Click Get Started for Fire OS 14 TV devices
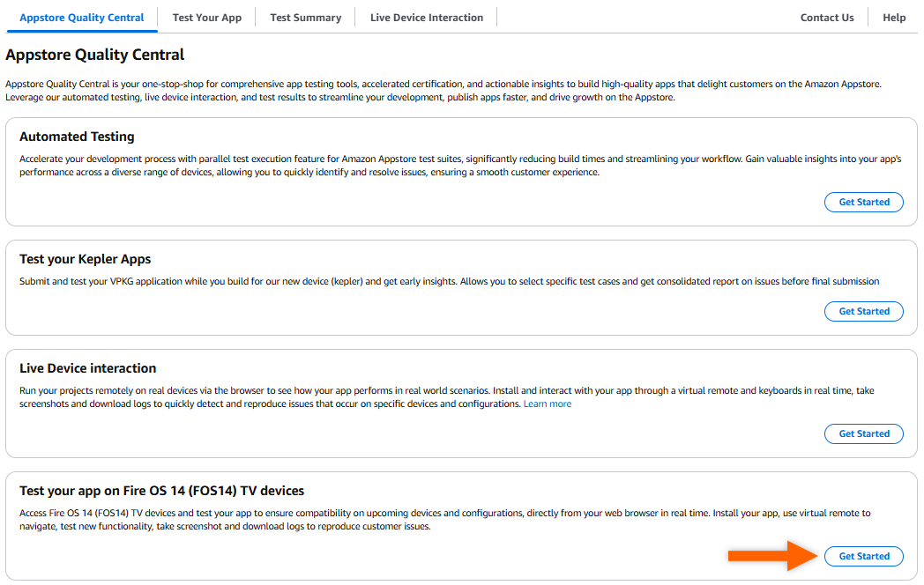Viewport: 924px width, 585px height. coord(863,556)
